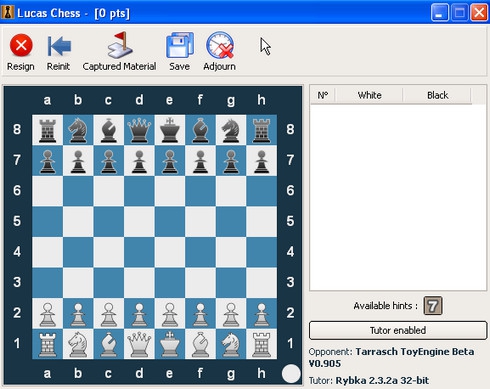
Task: Select the white pawn on c2
Action: (x=109, y=313)
